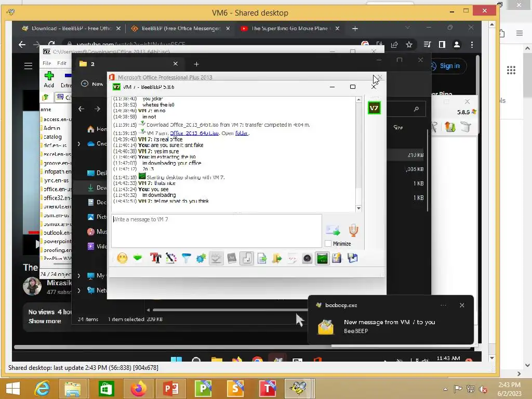
Task: Show hidden tray icons arrow
Action: (445, 389)
